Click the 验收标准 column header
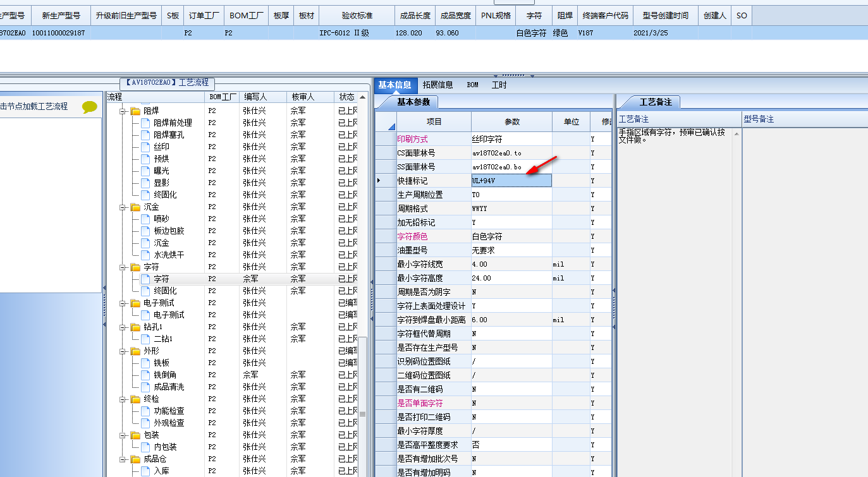Screen dimensions: 868x477 (357, 15)
